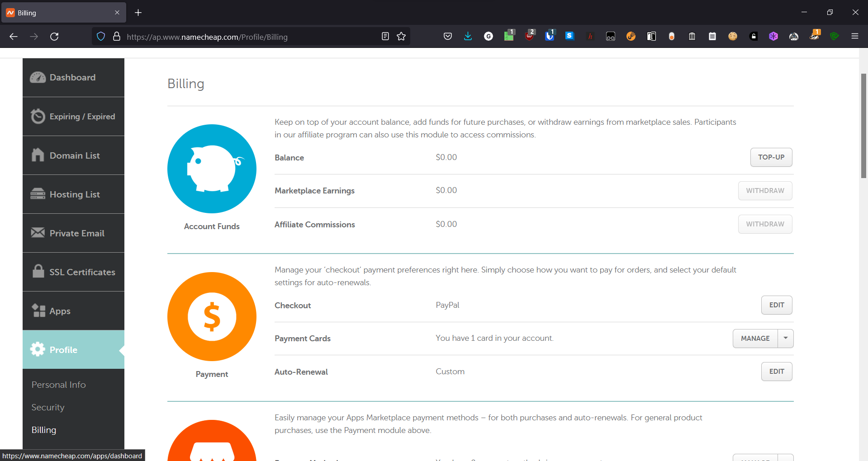Select the Billing browser tab
Screen dimensions: 868x461
pyautogui.click(x=64, y=13)
